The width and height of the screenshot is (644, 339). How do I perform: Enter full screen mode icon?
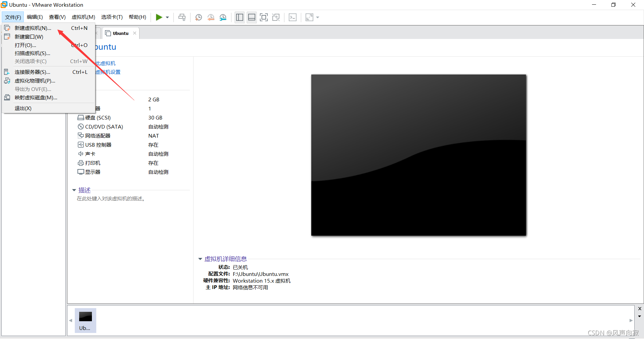pos(264,17)
